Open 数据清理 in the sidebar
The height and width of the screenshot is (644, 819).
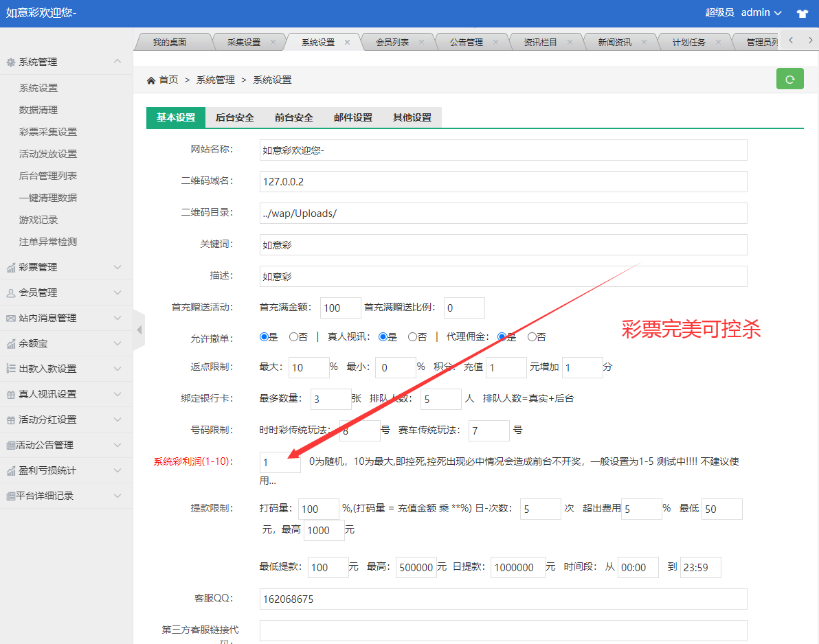pos(38,110)
